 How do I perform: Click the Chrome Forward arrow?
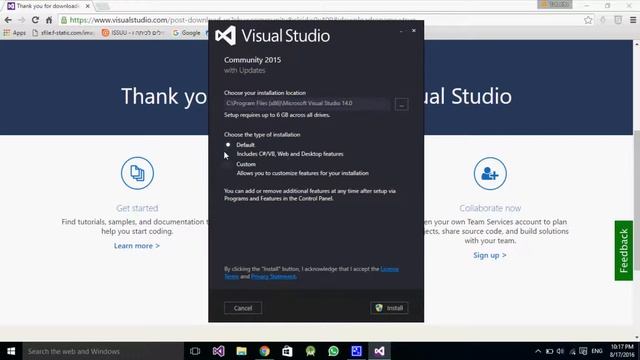pyautogui.click(x=22, y=20)
